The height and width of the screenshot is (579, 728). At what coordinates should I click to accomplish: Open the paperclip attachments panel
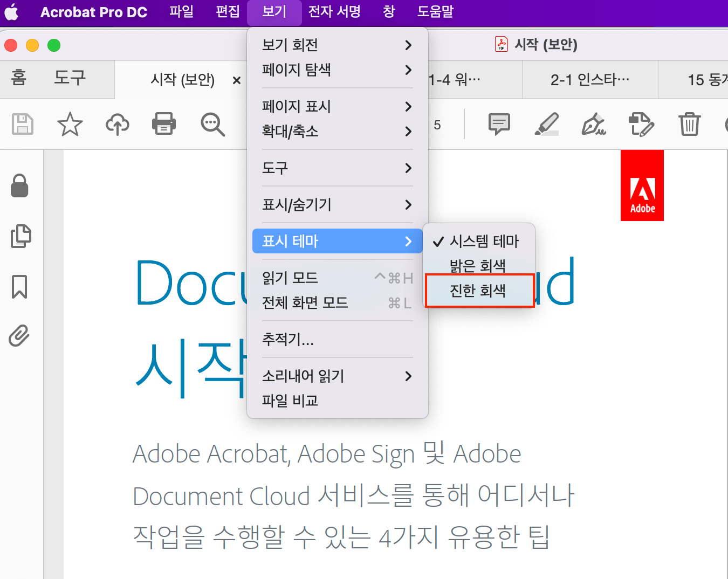click(19, 335)
